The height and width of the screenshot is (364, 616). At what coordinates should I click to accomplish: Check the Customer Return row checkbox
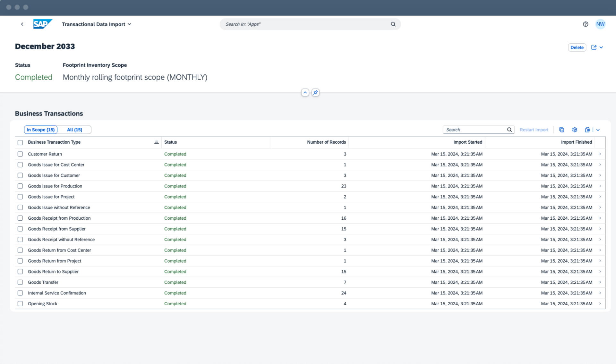pos(20,154)
